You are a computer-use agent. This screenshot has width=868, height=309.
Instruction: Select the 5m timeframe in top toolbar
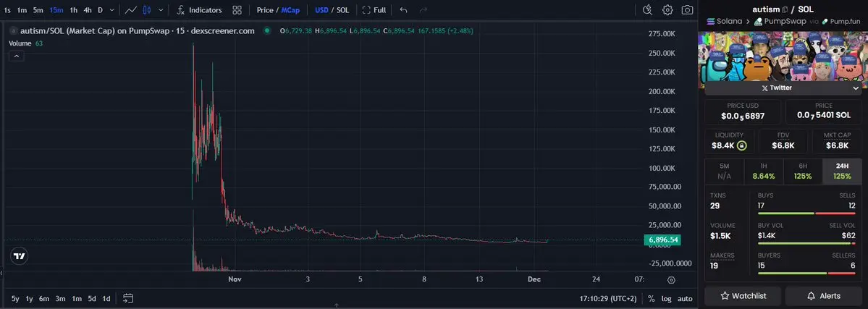38,10
